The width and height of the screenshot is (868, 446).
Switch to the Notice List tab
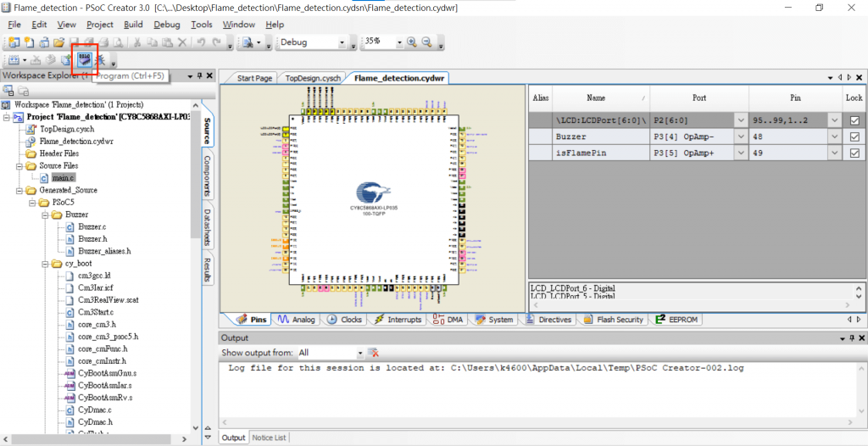(269, 438)
